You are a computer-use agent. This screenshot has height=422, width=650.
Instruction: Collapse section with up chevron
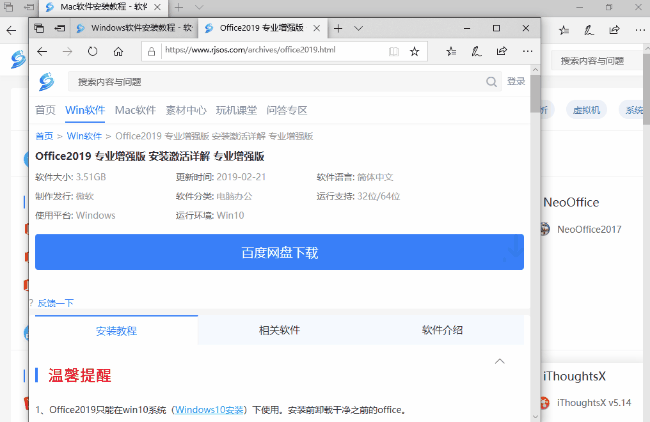tap(500, 361)
